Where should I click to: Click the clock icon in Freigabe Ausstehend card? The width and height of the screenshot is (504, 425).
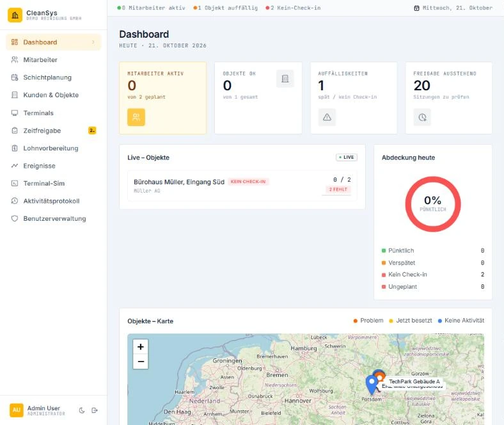[x=422, y=117]
